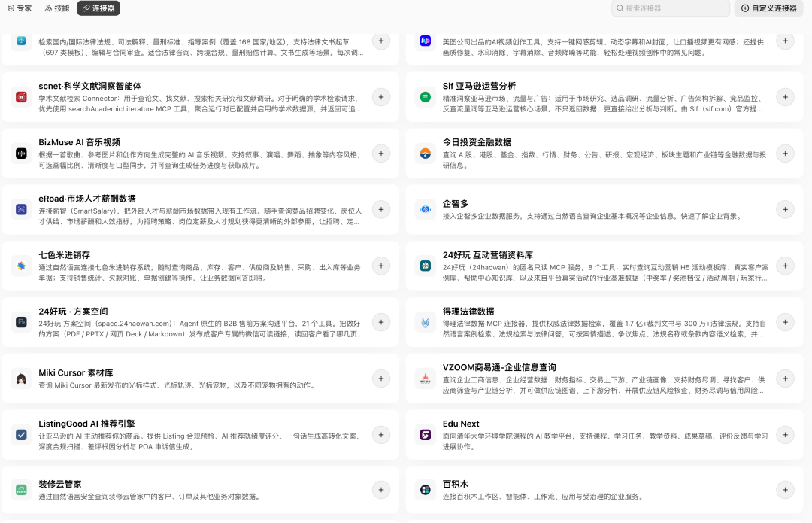Open the 得理法律数据 title

point(468,312)
